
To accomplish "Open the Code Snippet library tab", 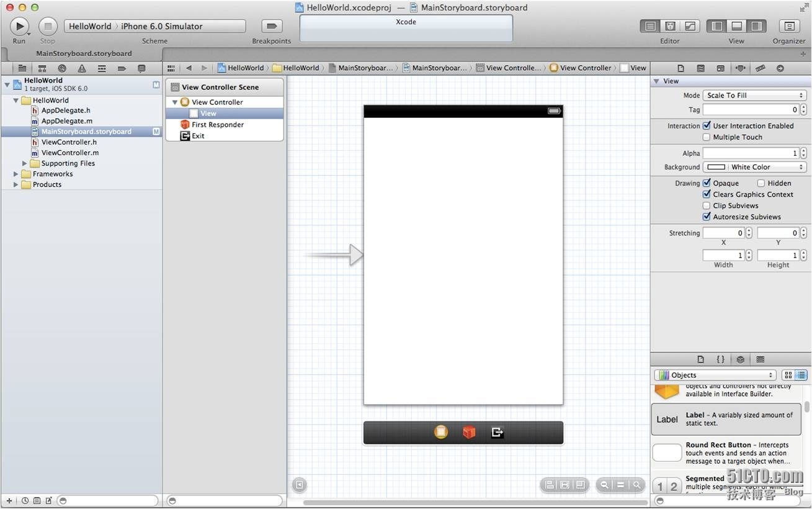I will 720,359.
